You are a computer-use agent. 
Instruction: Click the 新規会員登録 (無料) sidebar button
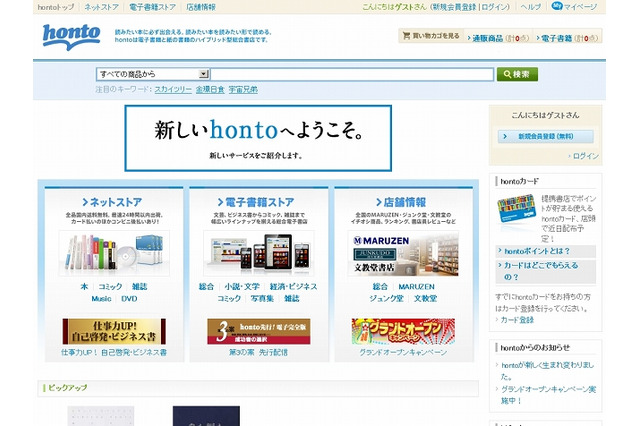pos(546,134)
